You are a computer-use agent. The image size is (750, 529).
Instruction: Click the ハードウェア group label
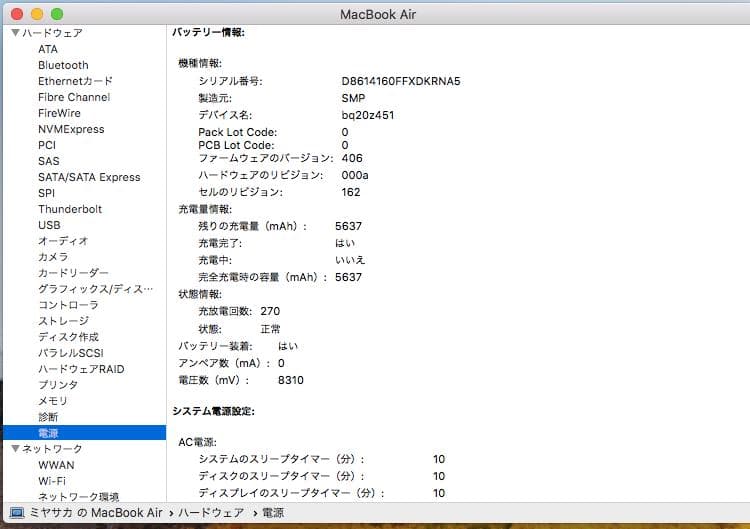coord(53,33)
